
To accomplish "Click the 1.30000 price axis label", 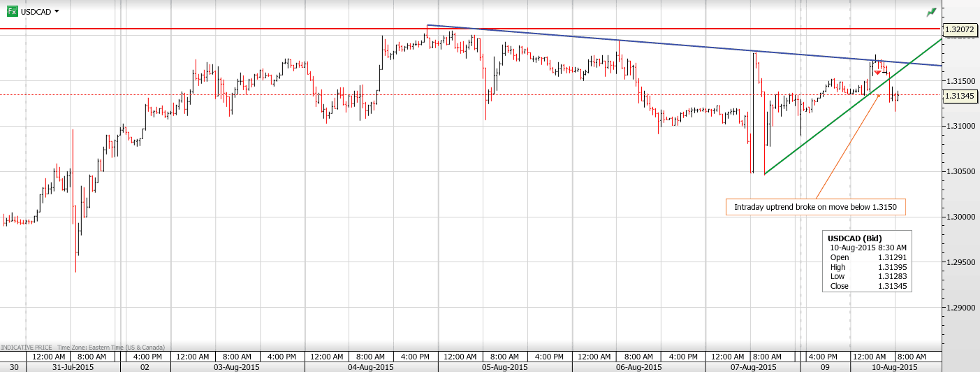I will tap(960, 217).
